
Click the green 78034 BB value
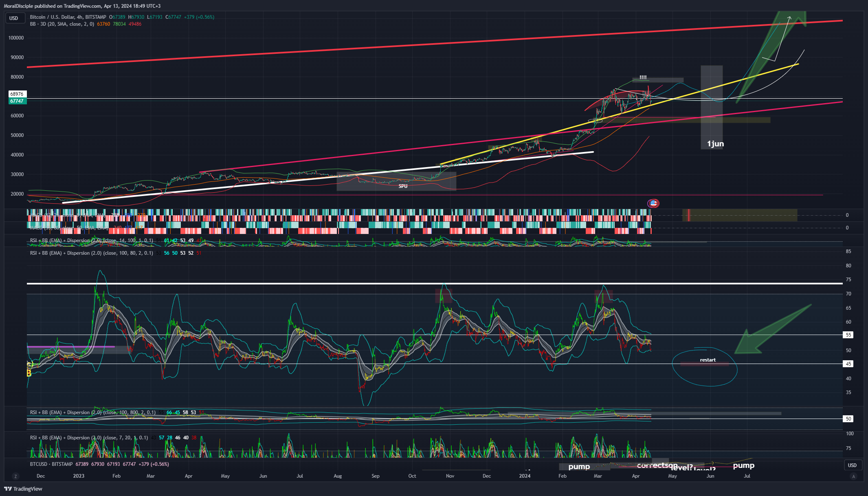pyautogui.click(x=119, y=24)
